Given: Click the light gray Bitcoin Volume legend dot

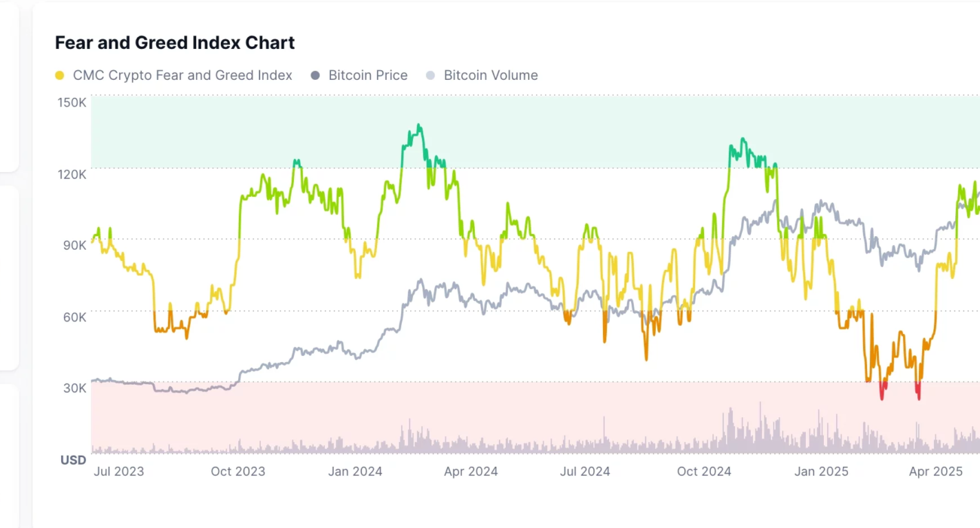Looking at the screenshot, I should point(430,75).
